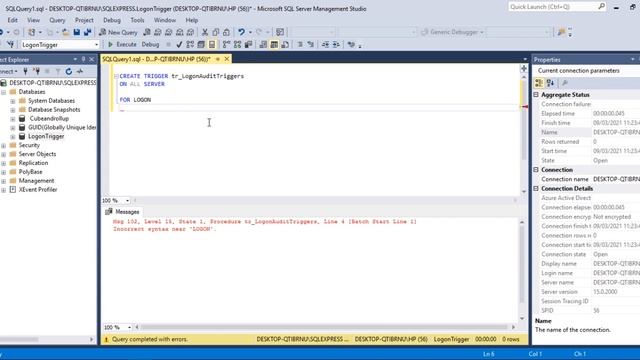
Task: Expand the Security folder node
Action: (4, 145)
